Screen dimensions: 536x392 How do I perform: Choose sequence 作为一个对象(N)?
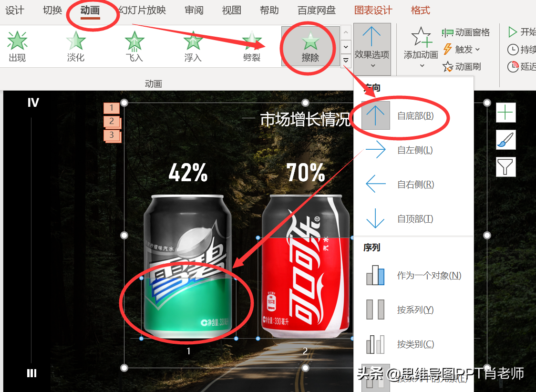[x=413, y=276]
